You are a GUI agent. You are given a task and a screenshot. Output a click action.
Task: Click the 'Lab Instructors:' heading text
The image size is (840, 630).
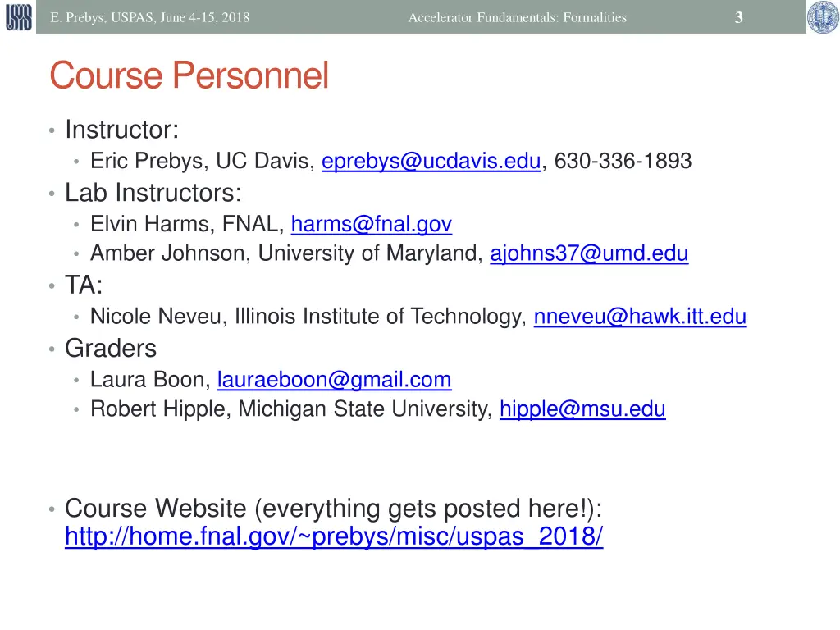pos(153,193)
